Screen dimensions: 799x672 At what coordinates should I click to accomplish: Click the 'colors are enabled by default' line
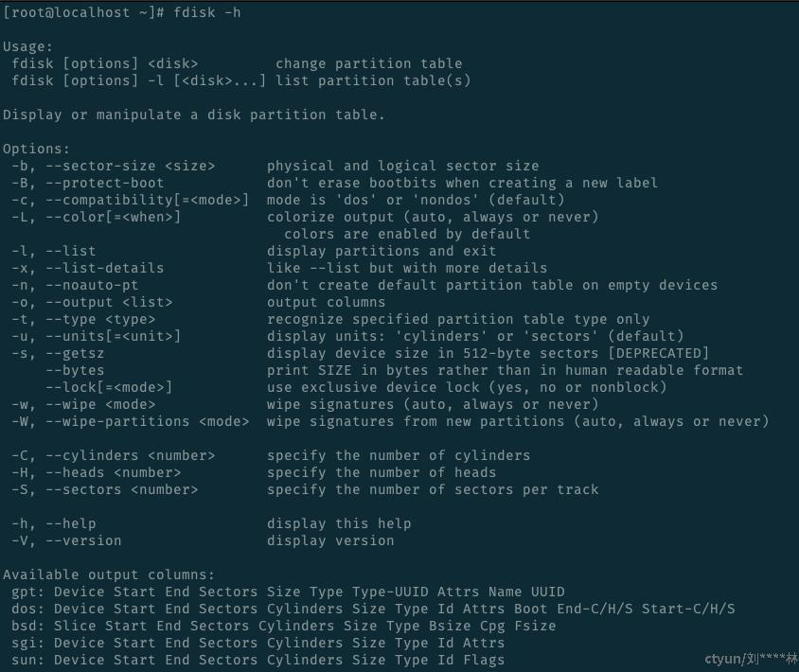tap(407, 234)
